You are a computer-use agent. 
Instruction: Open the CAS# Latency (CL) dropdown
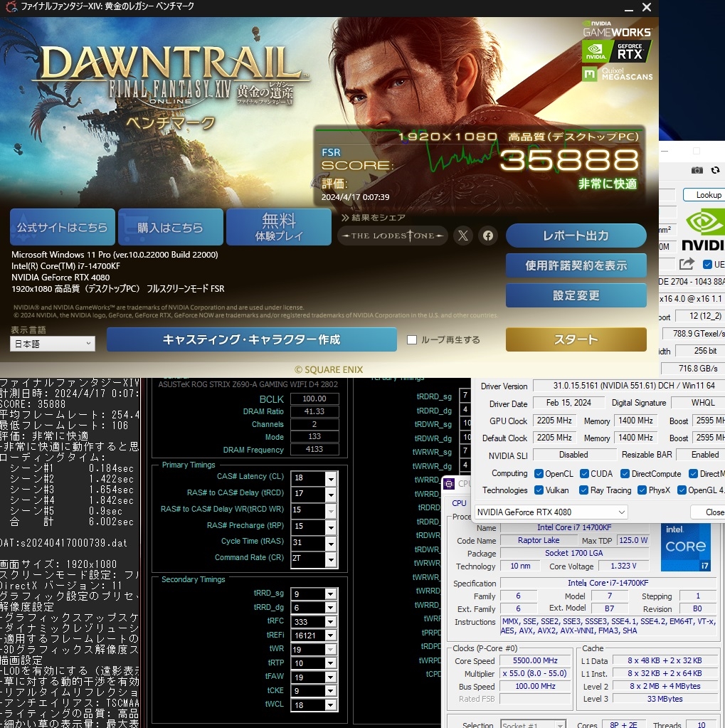point(330,478)
